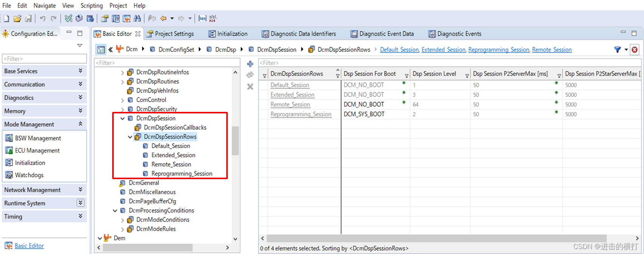This screenshot has width=644, height=254.
Task: Select DcmDspSessionCallbacks tree node
Action: (x=175, y=127)
